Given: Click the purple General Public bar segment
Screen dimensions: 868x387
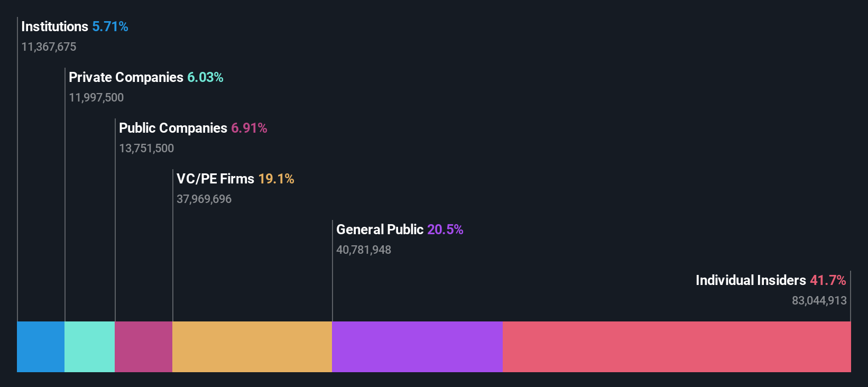Looking at the screenshot, I should [417, 347].
